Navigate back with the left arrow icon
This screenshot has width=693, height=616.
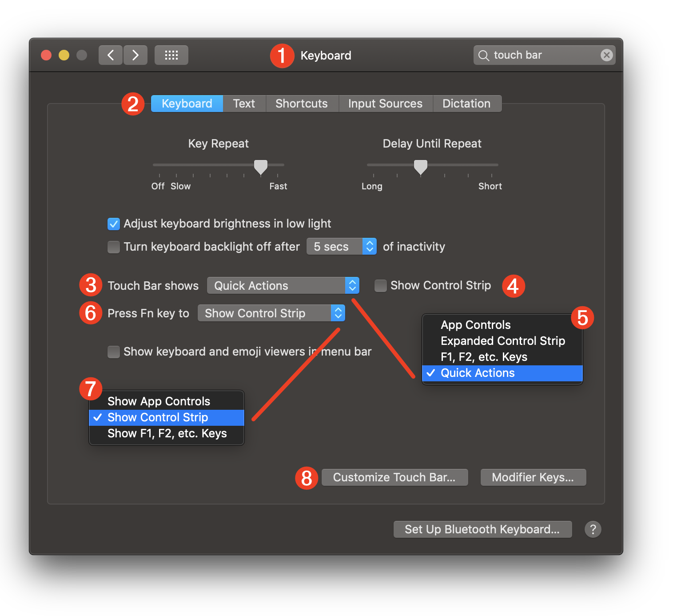110,55
